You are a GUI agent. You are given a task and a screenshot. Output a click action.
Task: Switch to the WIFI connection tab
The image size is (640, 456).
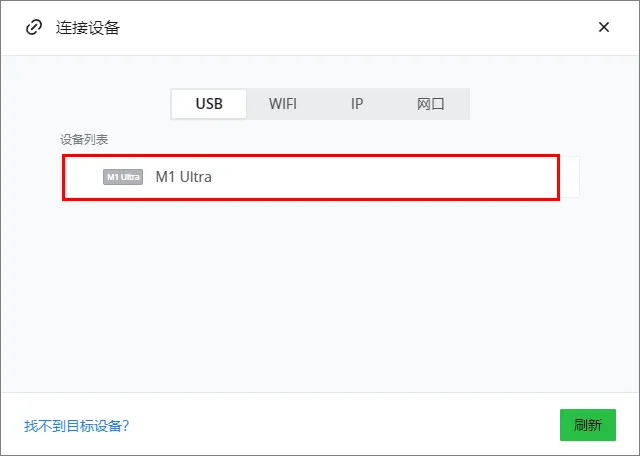(283, 104)
